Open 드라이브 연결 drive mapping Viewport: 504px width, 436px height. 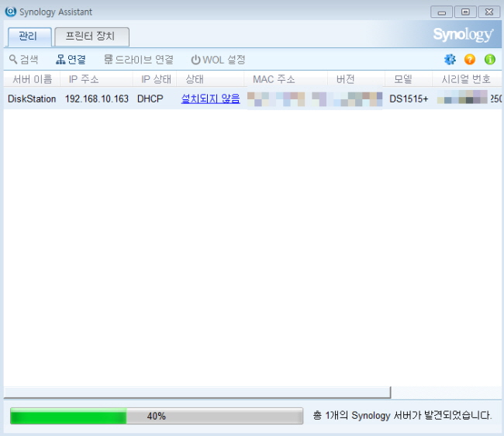139,60
